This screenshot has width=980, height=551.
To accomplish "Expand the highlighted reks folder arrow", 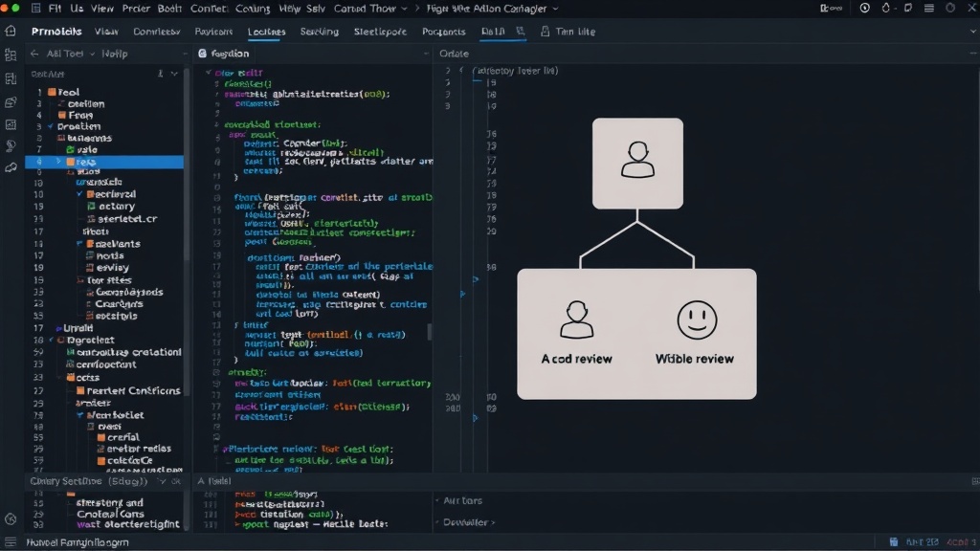I will [x=58, y=162].
